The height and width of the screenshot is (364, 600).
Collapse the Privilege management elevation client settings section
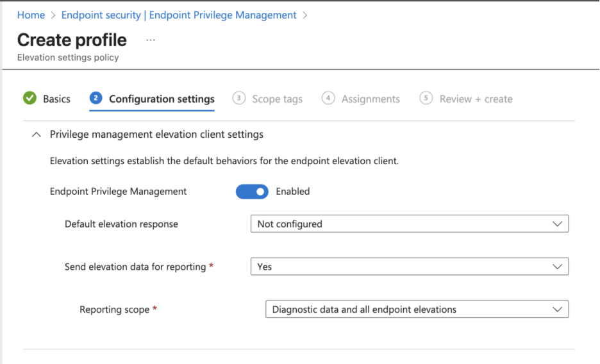click(37, 135)
